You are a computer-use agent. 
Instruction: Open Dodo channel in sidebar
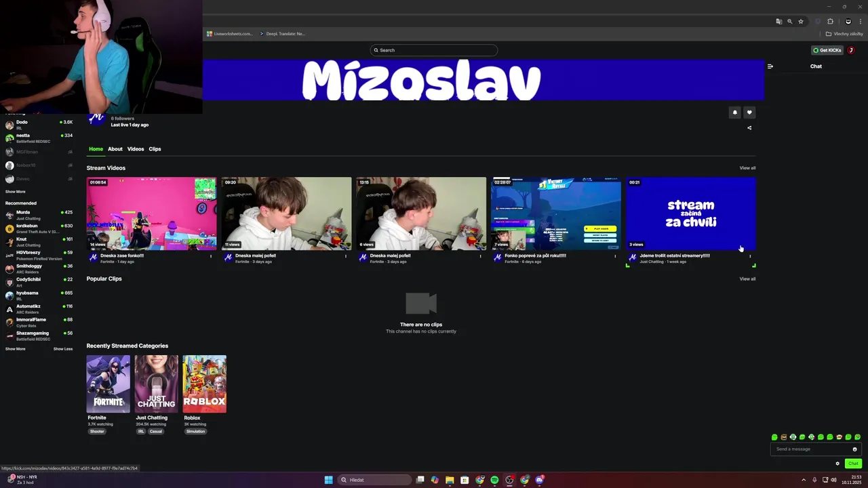(39, 125)
